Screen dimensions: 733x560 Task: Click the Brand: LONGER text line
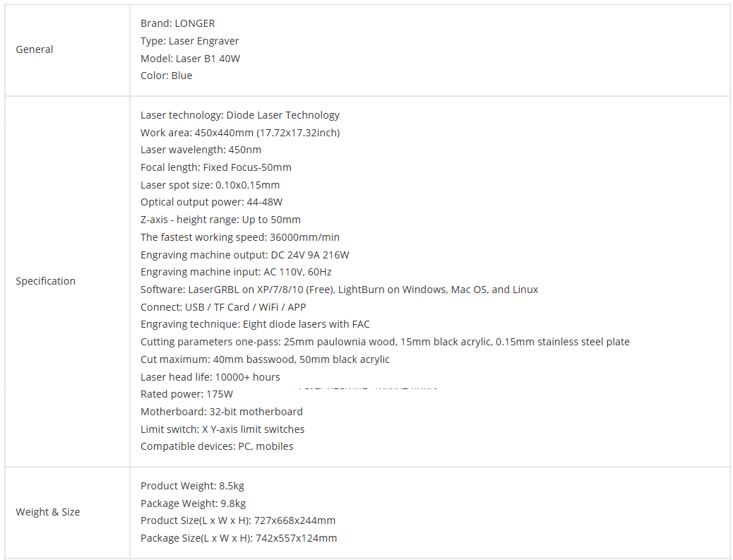177,23
